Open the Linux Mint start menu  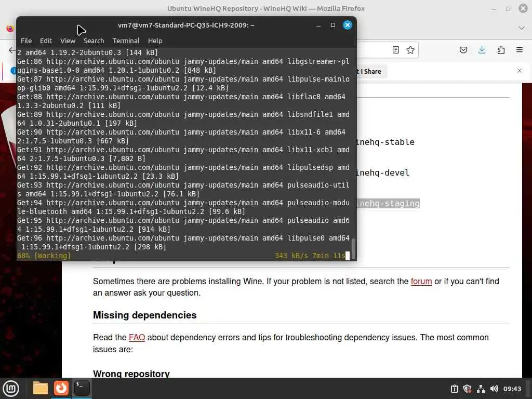(11, 388)
